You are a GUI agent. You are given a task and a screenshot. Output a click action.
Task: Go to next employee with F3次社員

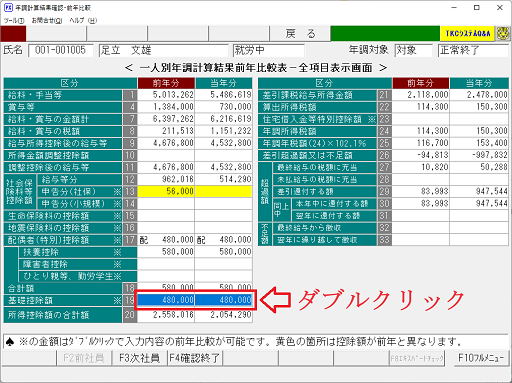(x=139, y=358)
